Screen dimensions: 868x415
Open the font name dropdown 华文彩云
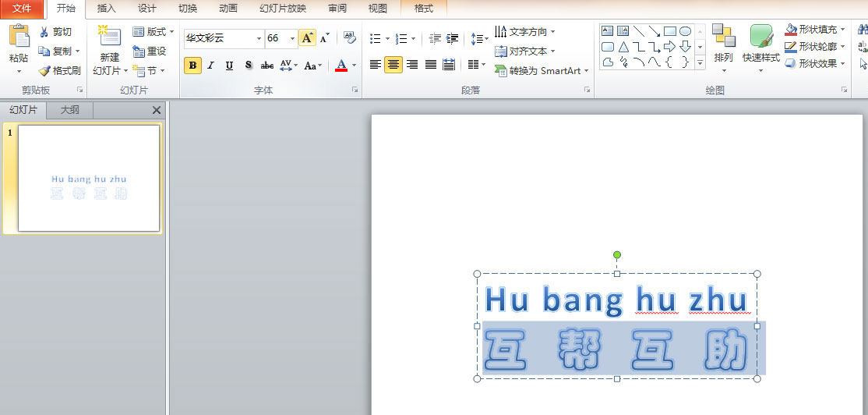[259, 38]
